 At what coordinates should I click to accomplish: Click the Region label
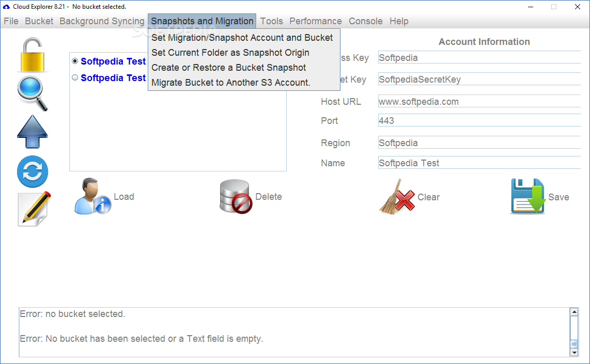tap(335, 143)
